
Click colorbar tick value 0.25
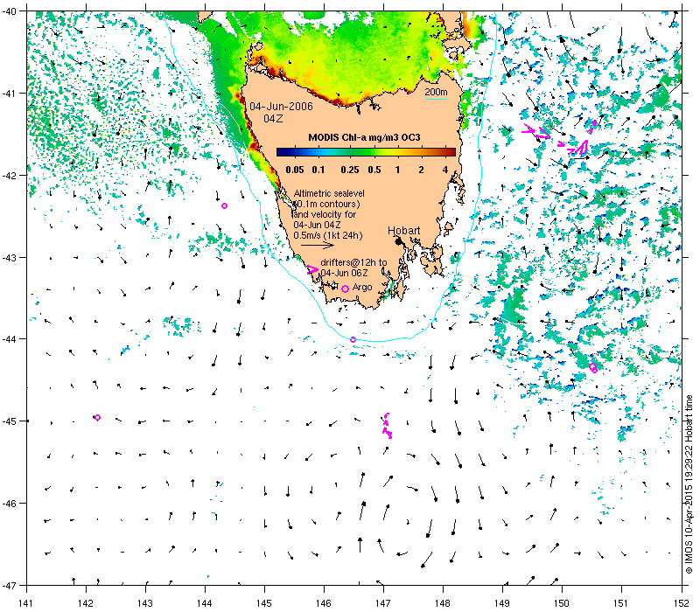coord(350,170)
